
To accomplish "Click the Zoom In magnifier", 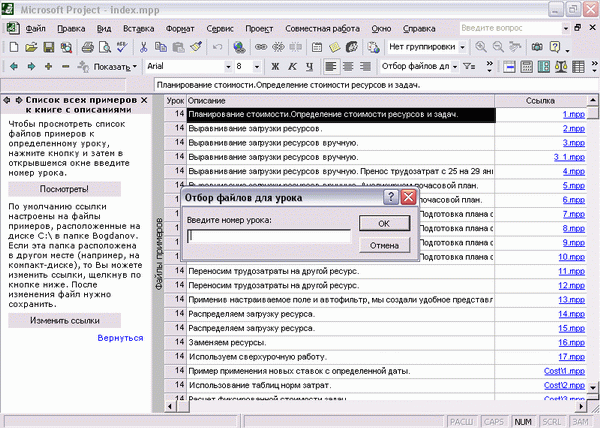I will (x=481, y=47).
